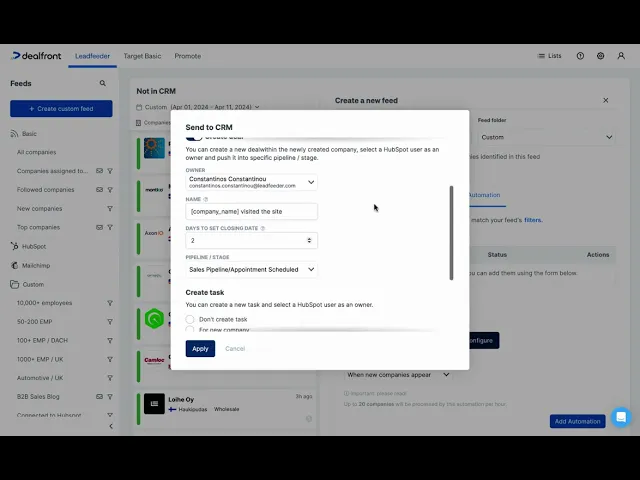The image size is (640, 480).
Task: Click filter icon for 100+ EMP / DACH
Action: 110,340
